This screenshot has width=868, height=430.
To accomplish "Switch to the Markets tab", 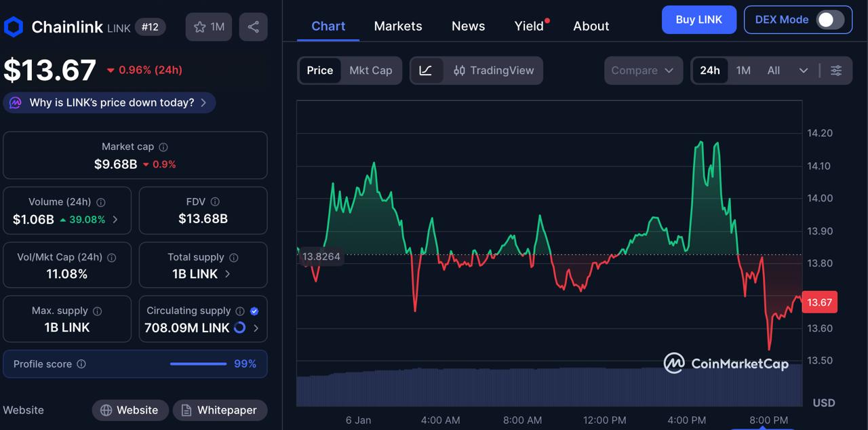I will [398, 26].
